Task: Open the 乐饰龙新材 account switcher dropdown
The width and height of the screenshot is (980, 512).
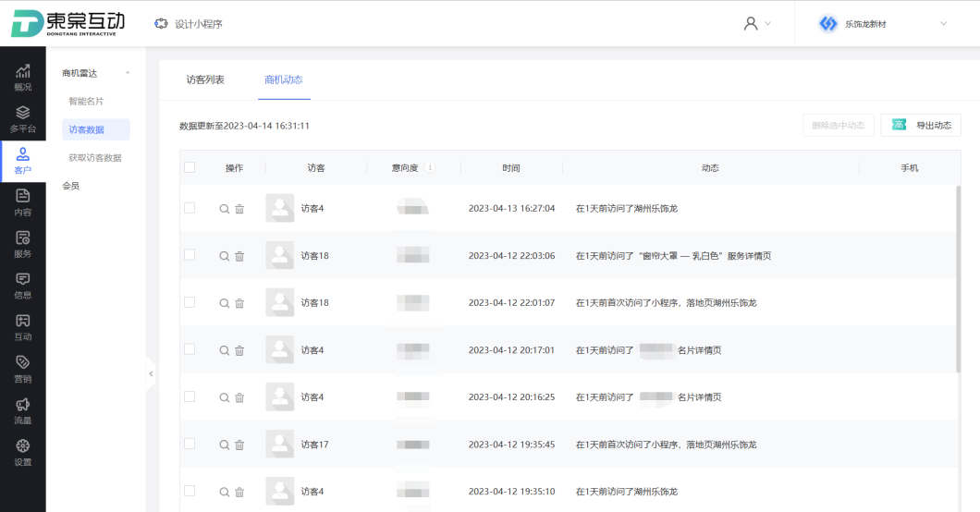Action: 883,24
